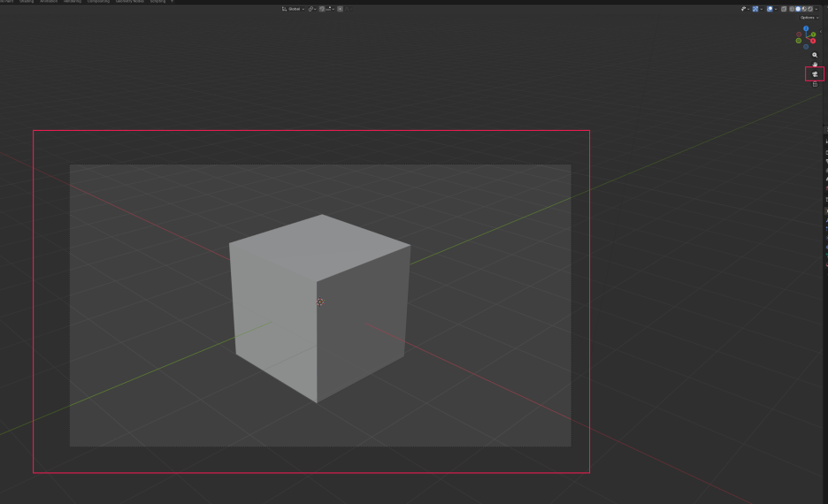This screenshot has width=828, height=504.
Task: Switch to the Geometry Nodes workspace tab
Action: [130, 1]
